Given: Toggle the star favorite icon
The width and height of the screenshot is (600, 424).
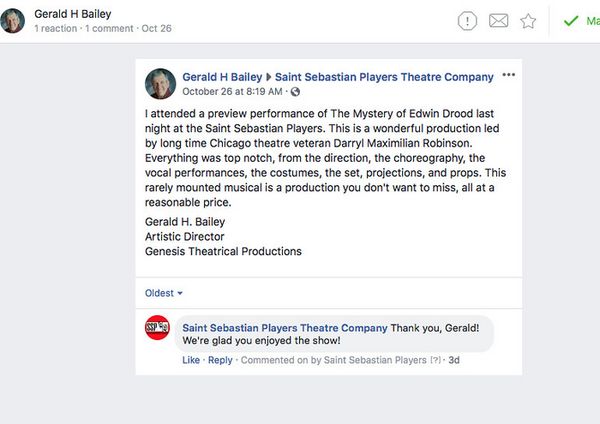Looking at the screenshot, I should click(x=528, y=20).
